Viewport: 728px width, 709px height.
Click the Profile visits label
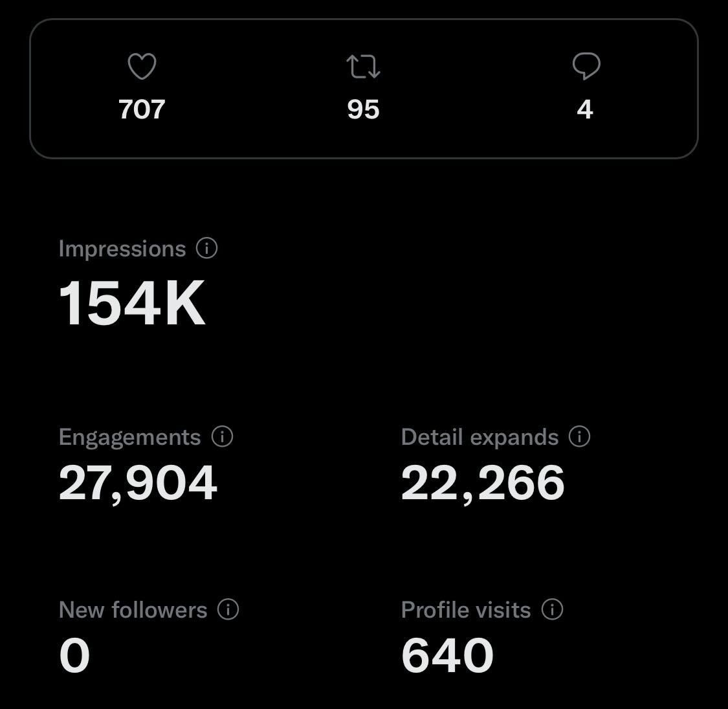click(x=466, y=610)
